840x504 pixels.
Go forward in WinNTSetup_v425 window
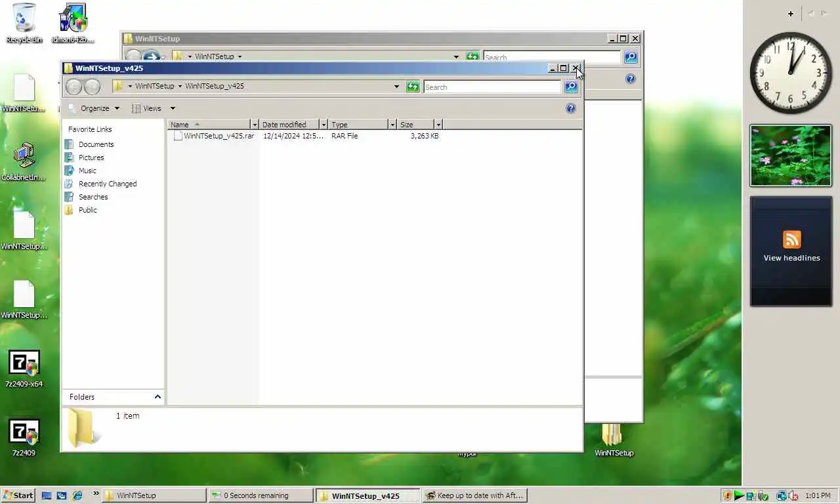tap(93, 87)
